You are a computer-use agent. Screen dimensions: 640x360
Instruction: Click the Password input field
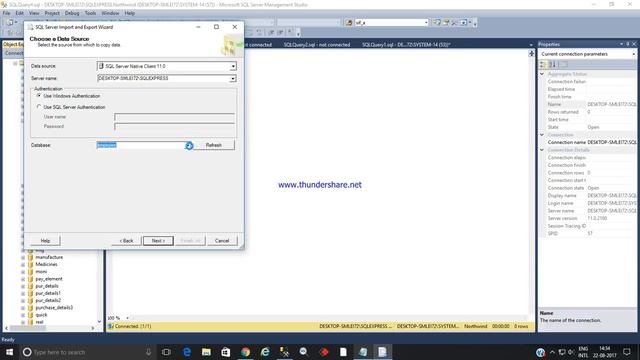174,127
